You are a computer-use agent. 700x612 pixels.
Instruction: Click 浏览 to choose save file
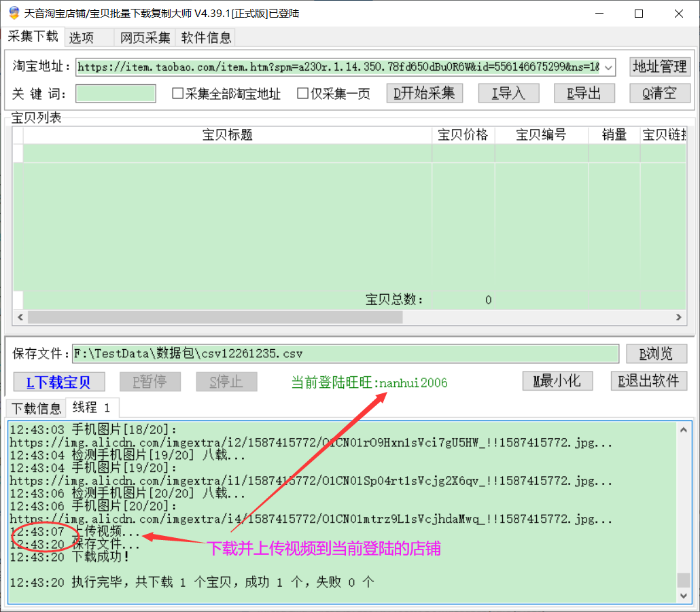coord(657,353)
